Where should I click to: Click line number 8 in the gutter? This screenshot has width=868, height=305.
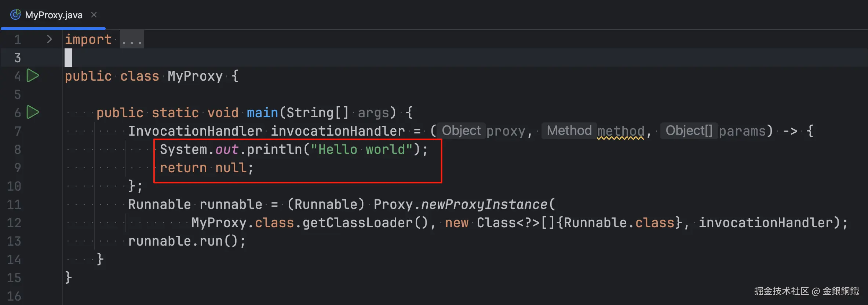[x=17, y=150]
